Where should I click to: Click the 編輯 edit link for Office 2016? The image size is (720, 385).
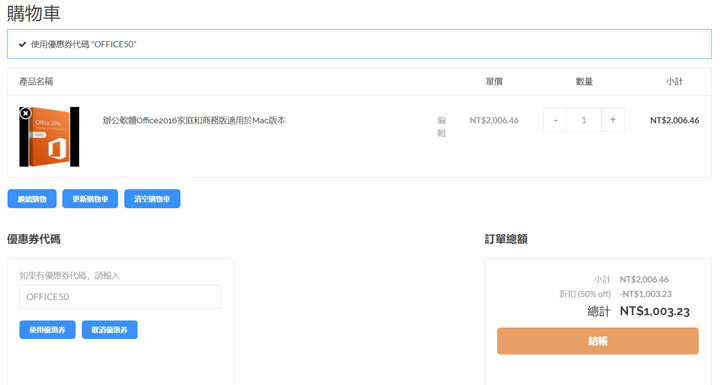[441, 126]
